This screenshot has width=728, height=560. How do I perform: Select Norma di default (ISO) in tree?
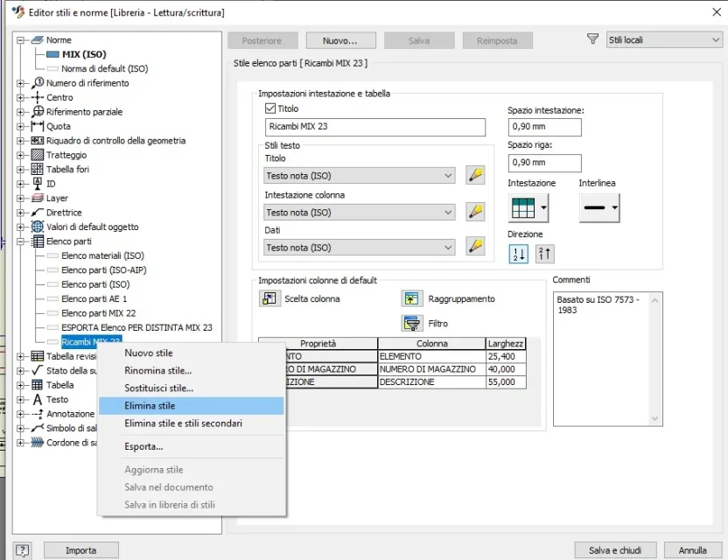[104, 69]
